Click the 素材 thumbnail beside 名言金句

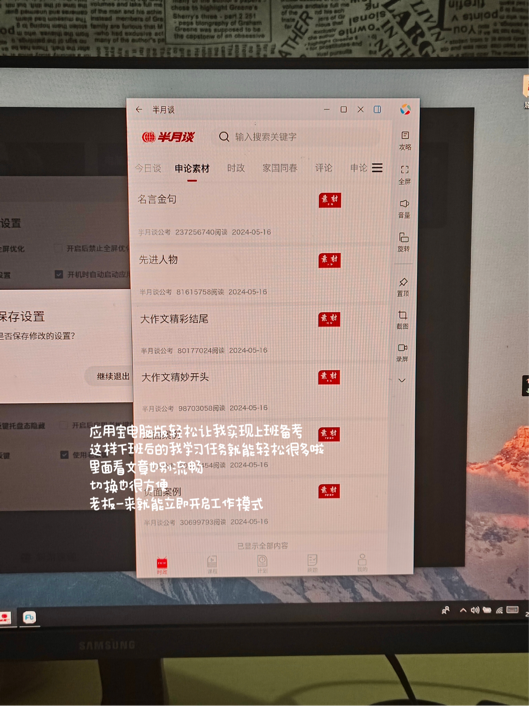coord(330,200)
